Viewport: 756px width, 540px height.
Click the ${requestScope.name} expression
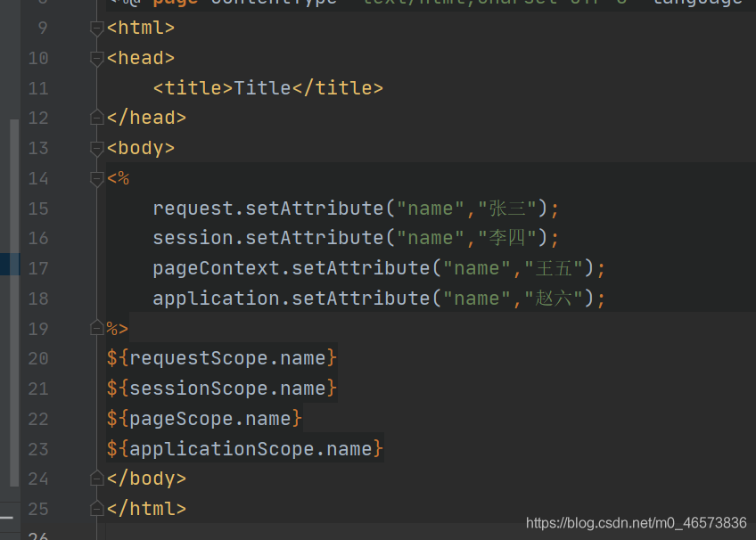pyautogui.click(x=222, y=358)
